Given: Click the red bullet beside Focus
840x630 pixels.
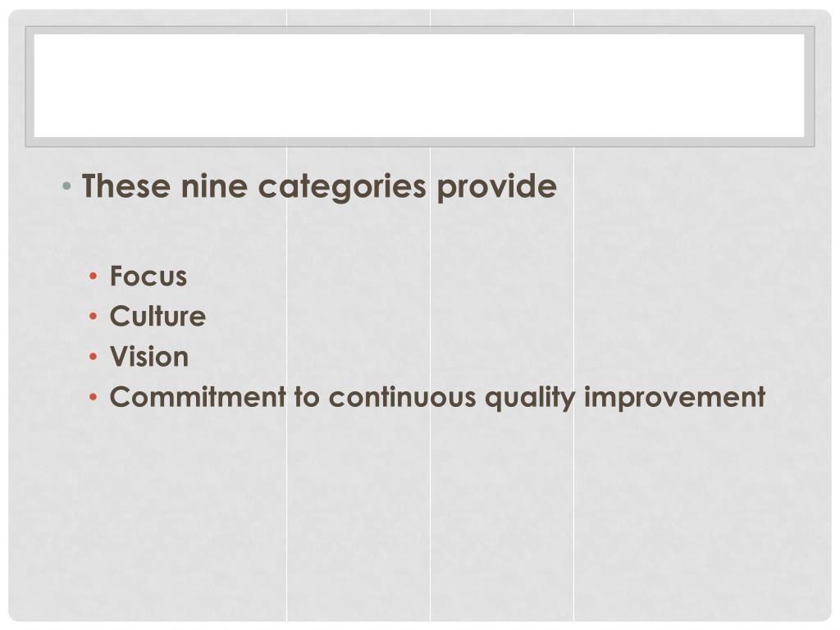Looking at the screenshot, I should [94, 276].
